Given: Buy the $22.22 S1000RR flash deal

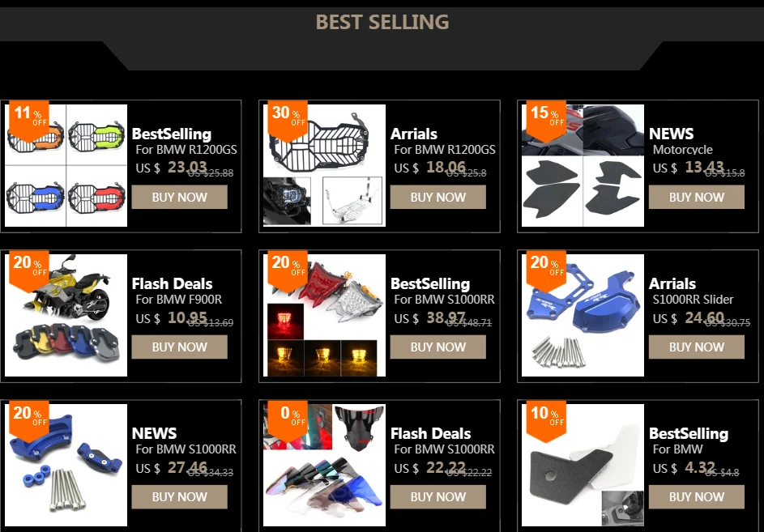Looking at the screenshot, I should point(438,496).
